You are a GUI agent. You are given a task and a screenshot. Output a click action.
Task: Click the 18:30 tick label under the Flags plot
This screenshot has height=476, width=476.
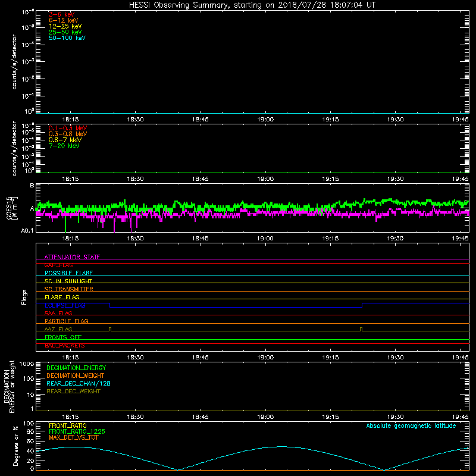point(135,358)
